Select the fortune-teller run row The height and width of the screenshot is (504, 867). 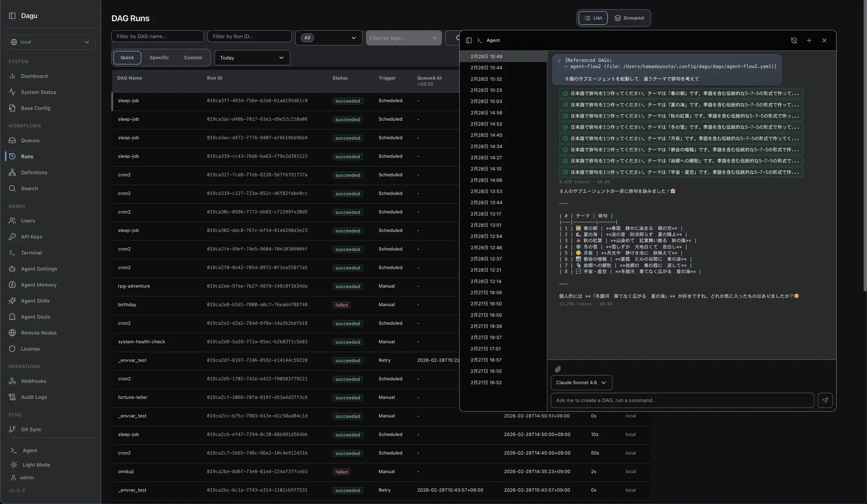click(286, 398)
